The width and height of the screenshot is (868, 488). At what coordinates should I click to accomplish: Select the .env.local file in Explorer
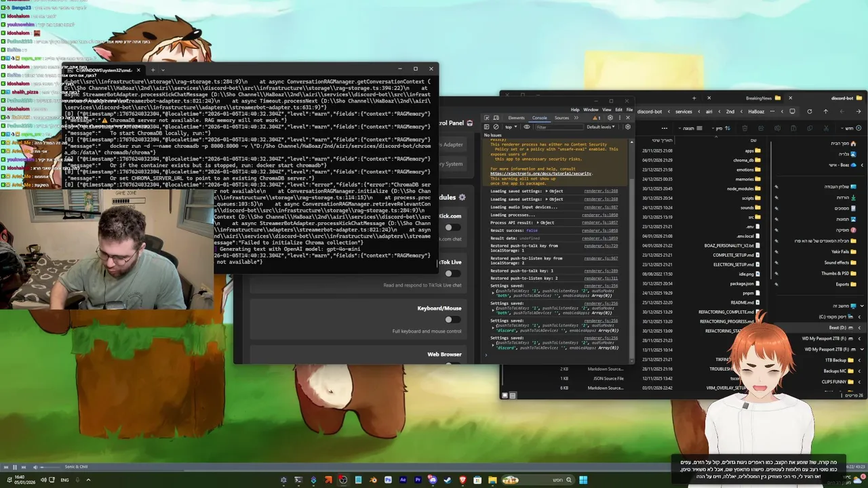click(749, 236)
